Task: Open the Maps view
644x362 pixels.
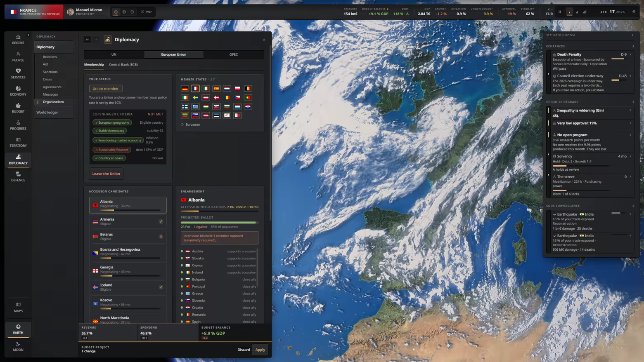Action: [18, 307]
